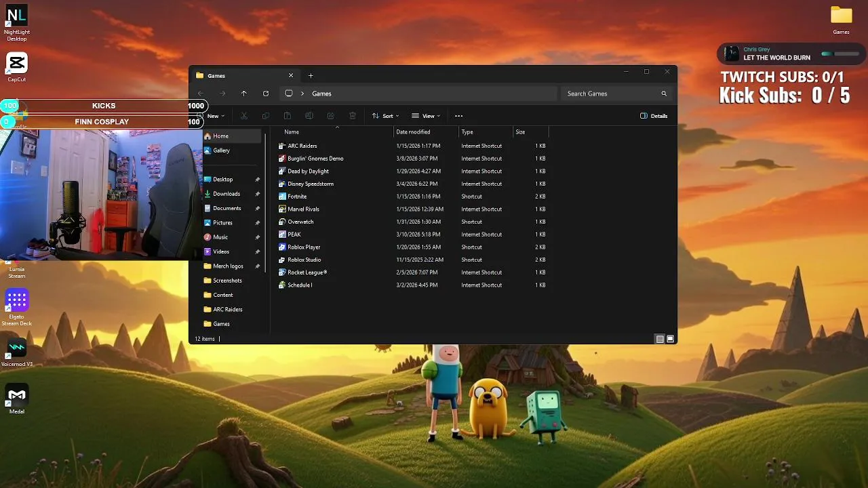Open the See more ellipsis menu

click(x=459, y=116)
